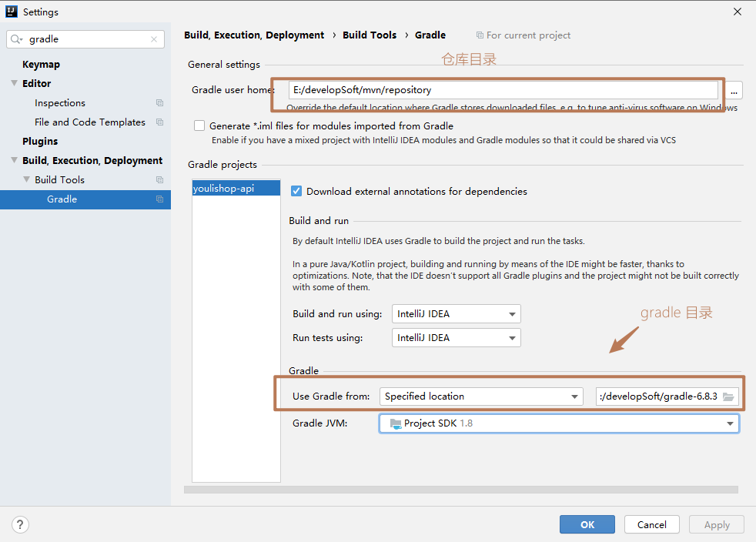The image size is (756, 542).
Task: Select Inspections in settings tree
Action: pos(60,102)
